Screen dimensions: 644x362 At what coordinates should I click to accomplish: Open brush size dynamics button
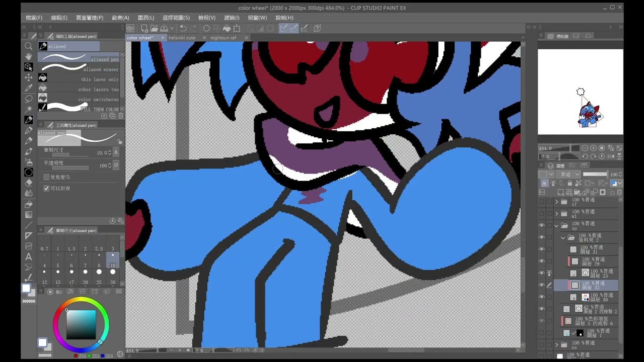tap(116, 152)
